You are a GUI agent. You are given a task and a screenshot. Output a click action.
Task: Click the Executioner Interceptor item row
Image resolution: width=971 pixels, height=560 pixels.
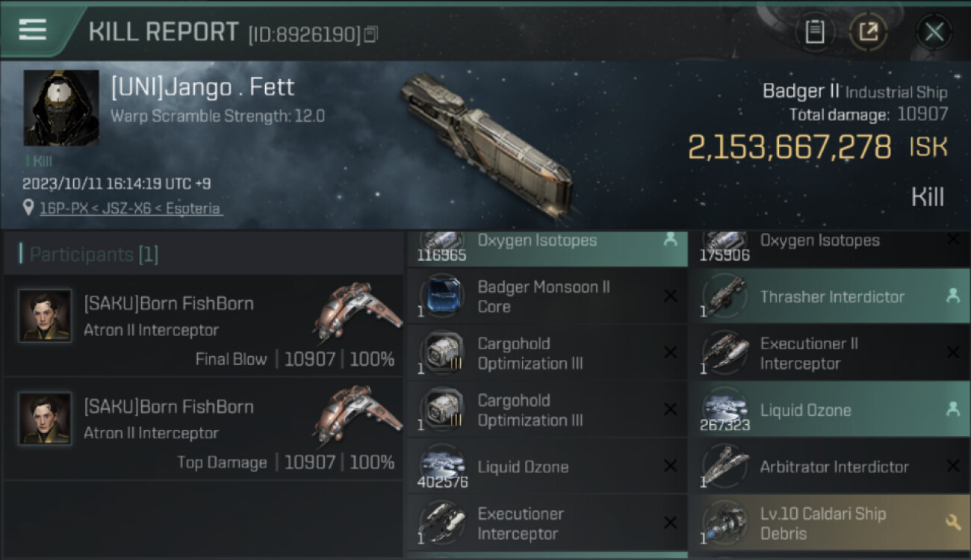pyautogui.click(x=547, y=523)
